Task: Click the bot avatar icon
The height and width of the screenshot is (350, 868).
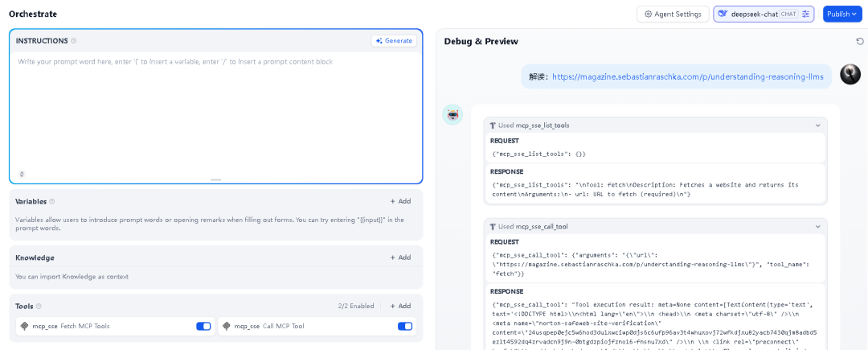Action: tap(452, 114)
